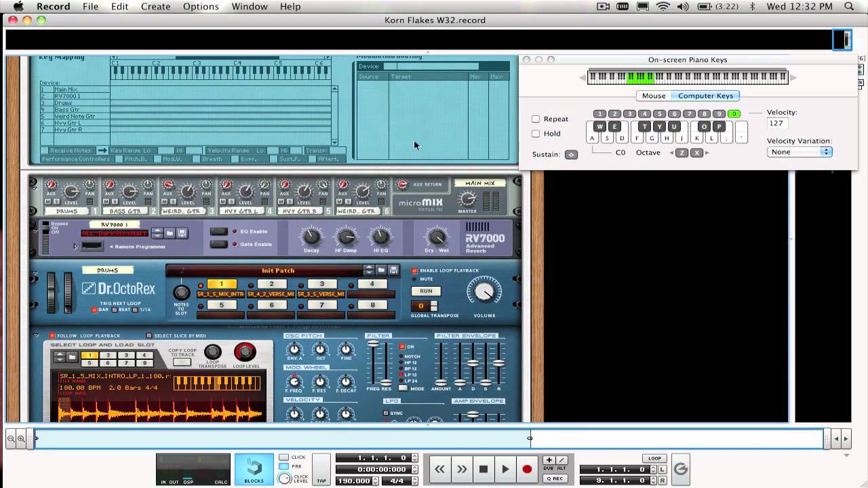
Task: Click the ALT take button
Action: point(561,460)
